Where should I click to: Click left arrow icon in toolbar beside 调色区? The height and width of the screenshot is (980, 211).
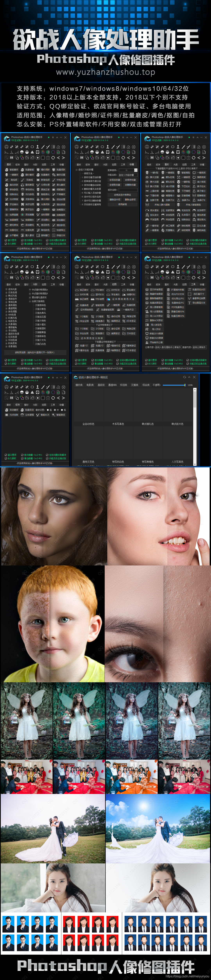tap(58, 398)
